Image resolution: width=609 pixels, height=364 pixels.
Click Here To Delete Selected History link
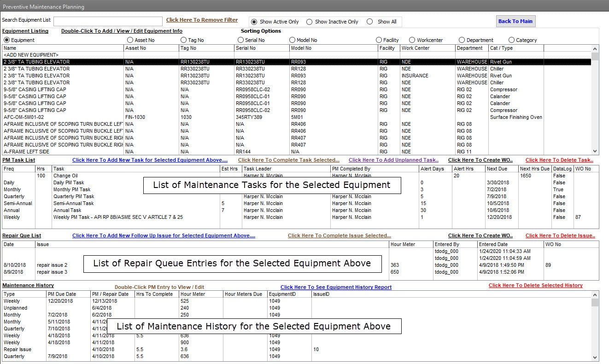coord(536,285)
